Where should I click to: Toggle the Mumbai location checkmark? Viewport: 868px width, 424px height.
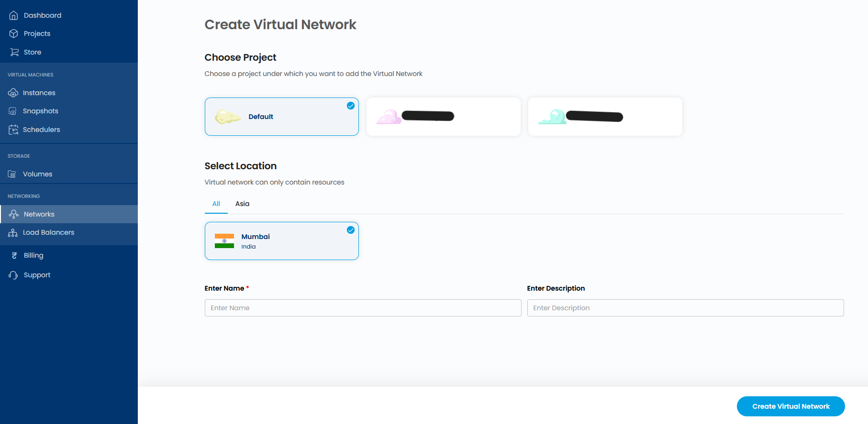[351, 230]
